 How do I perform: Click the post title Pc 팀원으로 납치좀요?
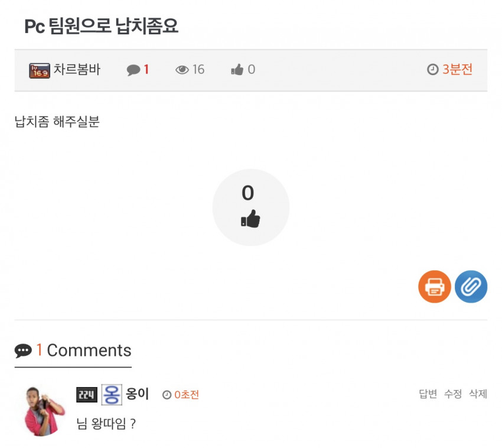101,26
